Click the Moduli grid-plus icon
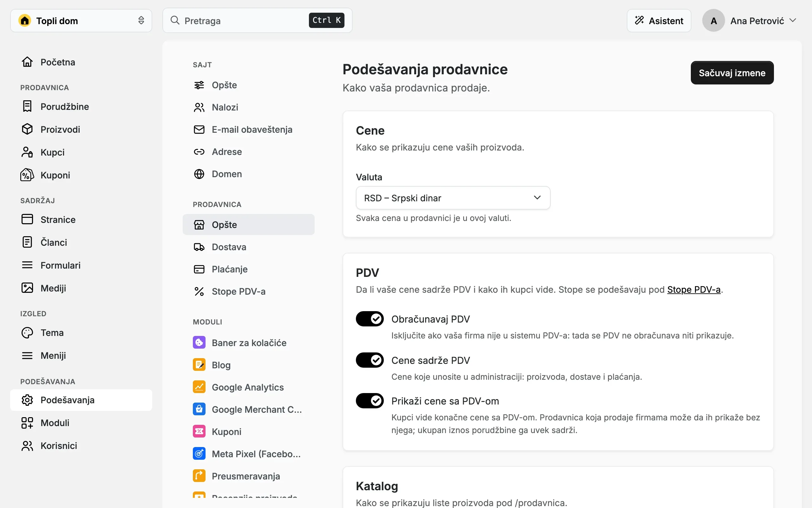 tap(27, 423)
